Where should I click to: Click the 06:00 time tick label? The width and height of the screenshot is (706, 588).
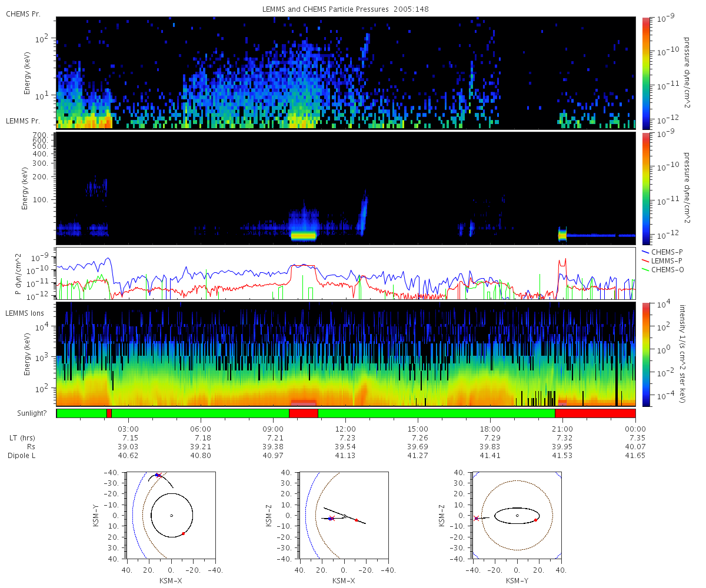pos(201,429)
